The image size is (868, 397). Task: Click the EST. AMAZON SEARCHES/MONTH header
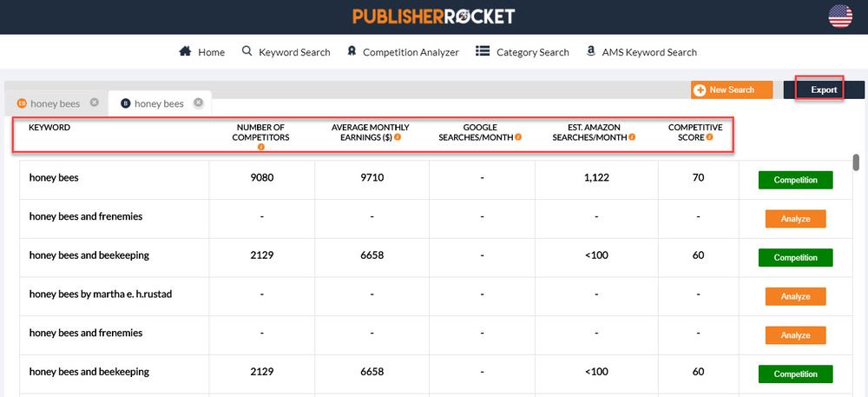(x=594, y=132)
